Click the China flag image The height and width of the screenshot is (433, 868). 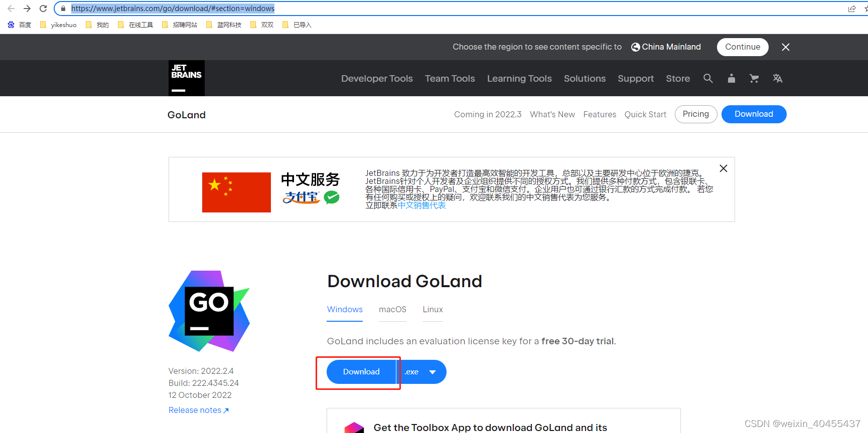click(236, 192)
